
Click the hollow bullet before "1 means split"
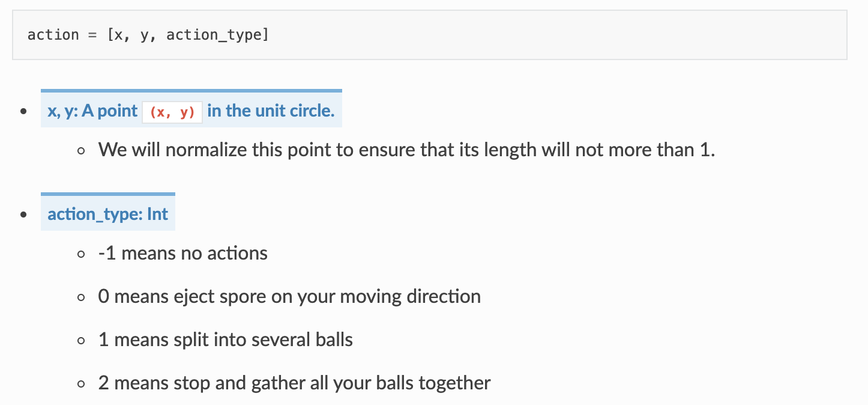coord(82,341)
